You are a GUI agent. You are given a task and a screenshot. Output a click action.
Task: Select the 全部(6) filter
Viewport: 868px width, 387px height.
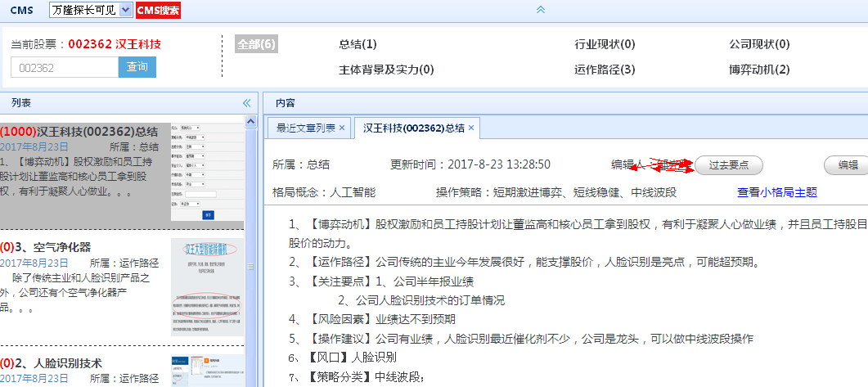[x=256, y=44]
